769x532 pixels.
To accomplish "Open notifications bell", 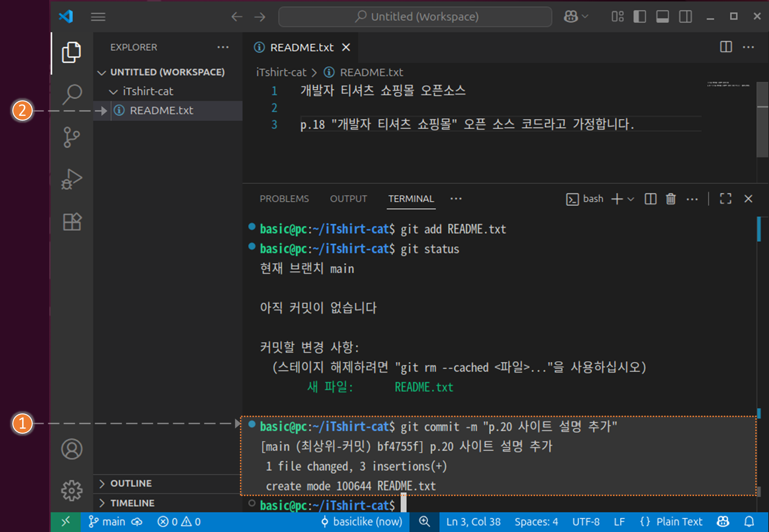I will tap(749, 522).
